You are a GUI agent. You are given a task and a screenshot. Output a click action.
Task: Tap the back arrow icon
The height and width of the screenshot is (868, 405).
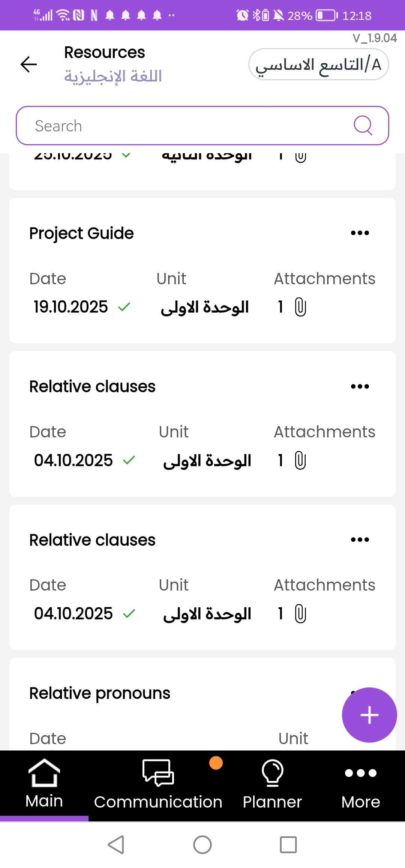point(28,64)
